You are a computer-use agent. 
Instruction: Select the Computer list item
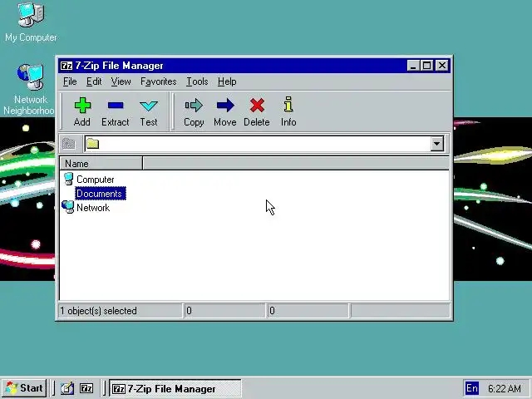(x=89, y=180)
